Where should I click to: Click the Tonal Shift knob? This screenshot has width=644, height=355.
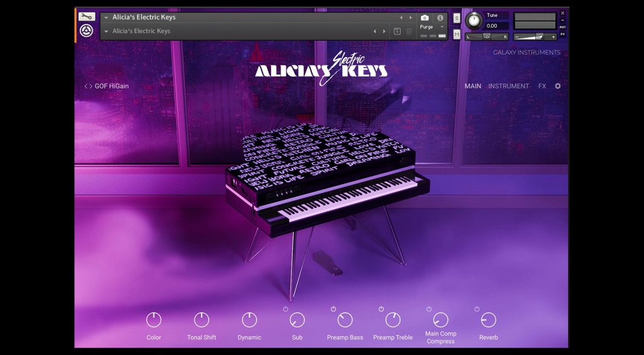click(x=202, y=320)
